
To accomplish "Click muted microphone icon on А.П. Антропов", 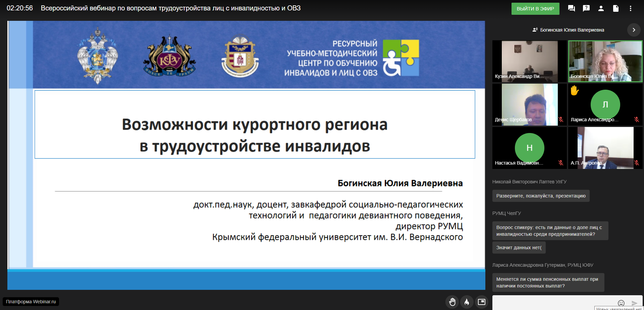I will [636, 163].
